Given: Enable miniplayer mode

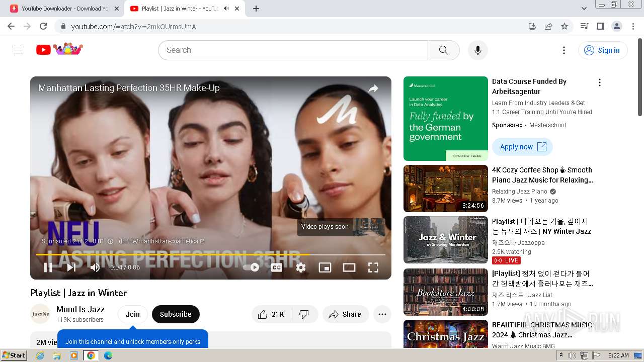Looking at the screenshot, I should (x=325, y=267).
